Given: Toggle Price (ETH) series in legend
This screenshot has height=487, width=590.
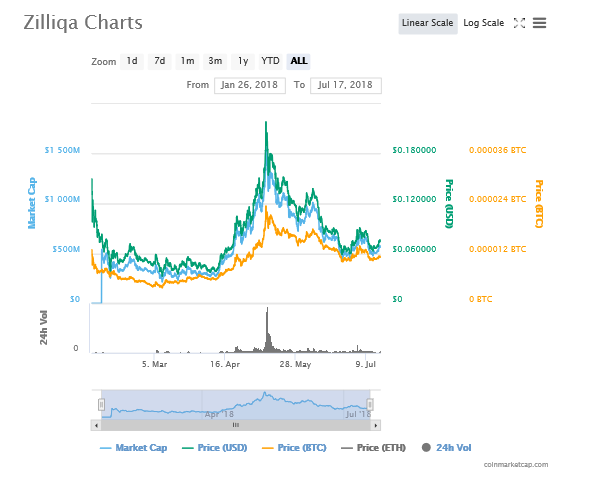Looking at the screenshot, I should 374,448.
